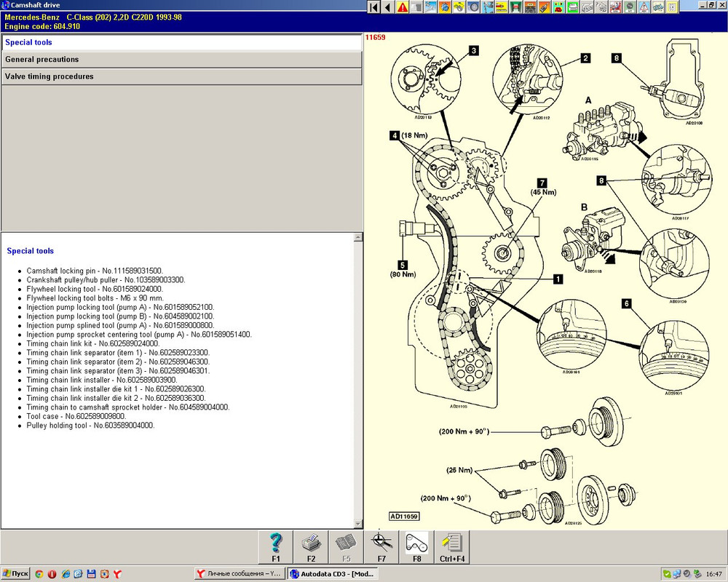Click the F1 help question mark button
This screenshot has height=582, width=728.
(x=276, y=547)
